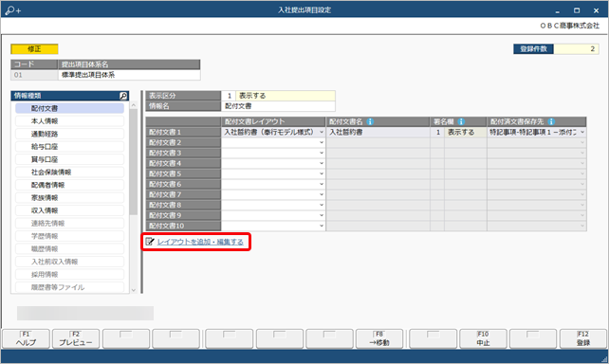The image size is (609, 364).
Task: Click 提出項目体系名 field 標準提出項目体系
Action: [129, 75]
